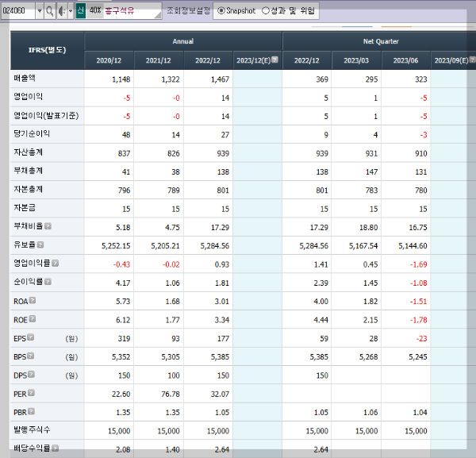Click the 1.04 PBR value
Image resolution: width=476 pixels, height=458 pixels.
coord(420,413)
